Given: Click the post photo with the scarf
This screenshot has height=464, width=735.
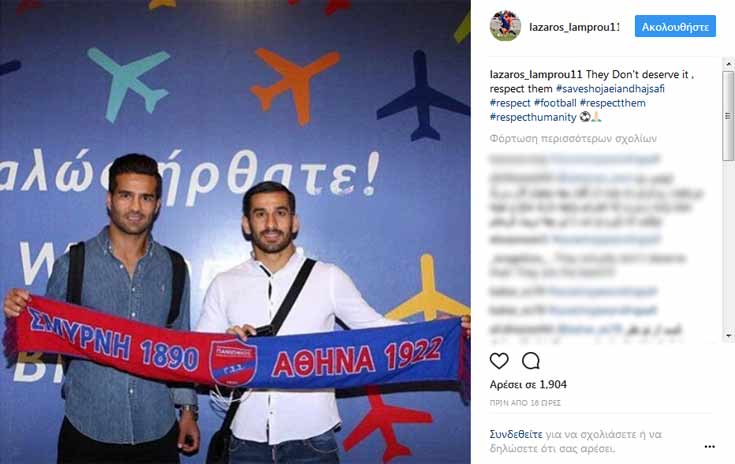Looking at the screenshot, I should (x=235, y=232).
